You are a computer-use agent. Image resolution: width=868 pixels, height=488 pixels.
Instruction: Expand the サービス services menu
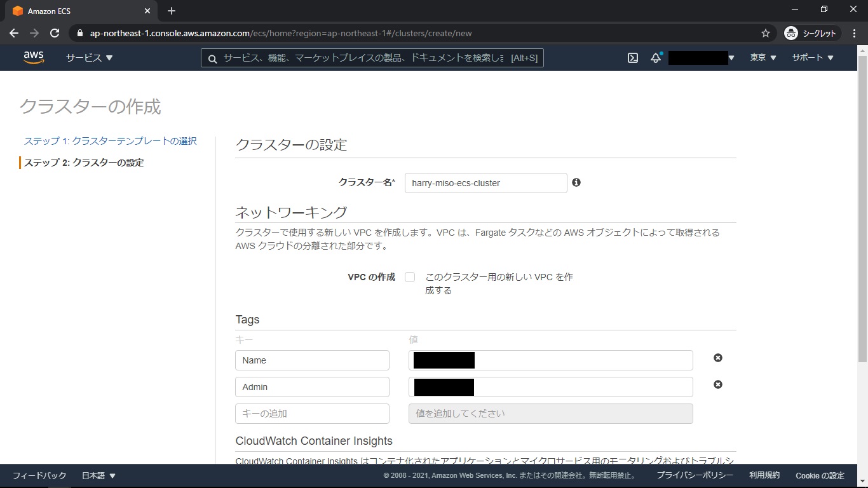(89, 58)
